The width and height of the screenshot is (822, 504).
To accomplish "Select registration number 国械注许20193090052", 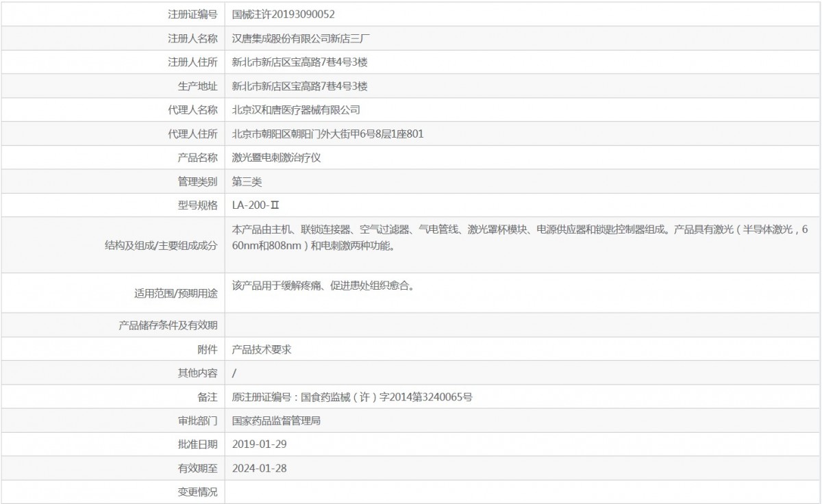I will point(284,14).
